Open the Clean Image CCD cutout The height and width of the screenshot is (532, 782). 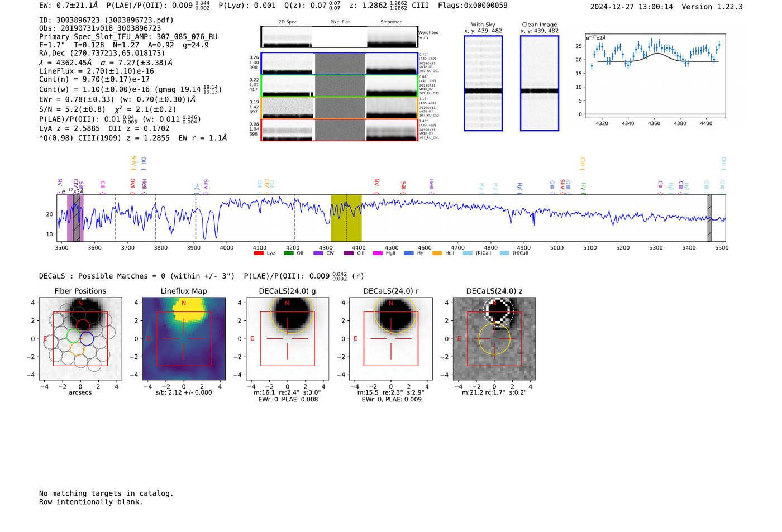(x=540, y=83)
